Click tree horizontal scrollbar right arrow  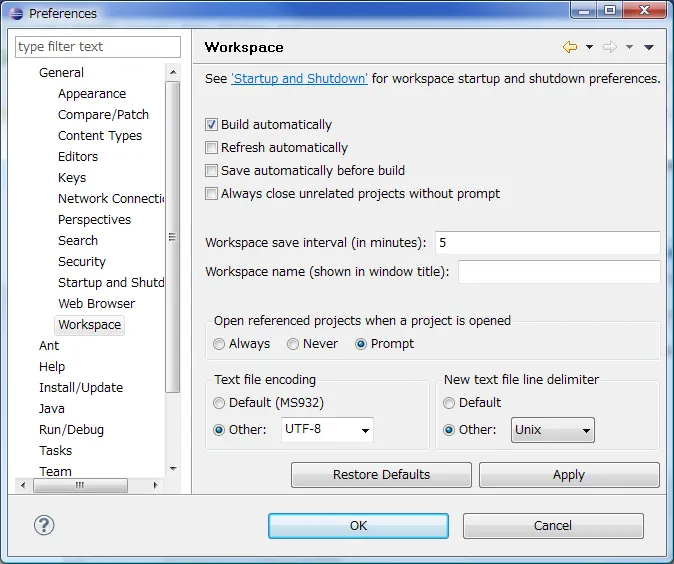point(156,485)
